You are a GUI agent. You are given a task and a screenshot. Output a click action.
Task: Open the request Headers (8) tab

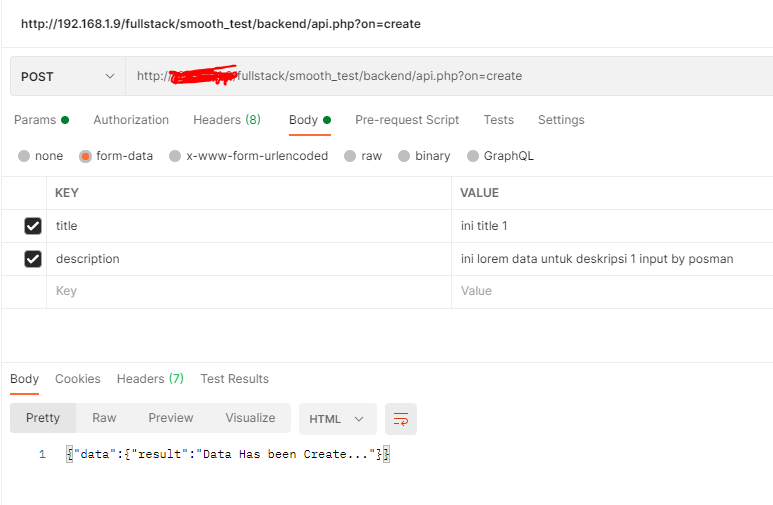pos(227,120)
